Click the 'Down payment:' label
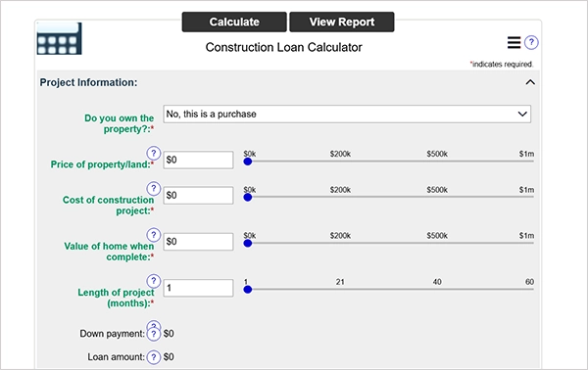588x370 pixels. click(112, 334)
